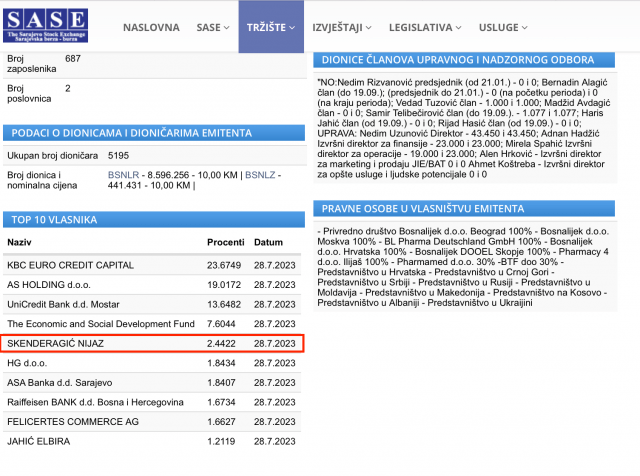Click the Naziv column header
The width and height of the screenshot is (640, 476).
pos(20,243)
